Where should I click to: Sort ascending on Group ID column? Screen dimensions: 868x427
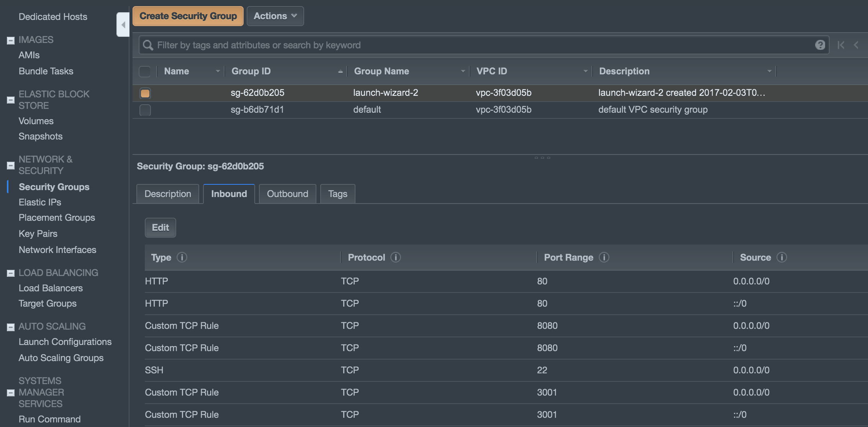click(340, 71)
